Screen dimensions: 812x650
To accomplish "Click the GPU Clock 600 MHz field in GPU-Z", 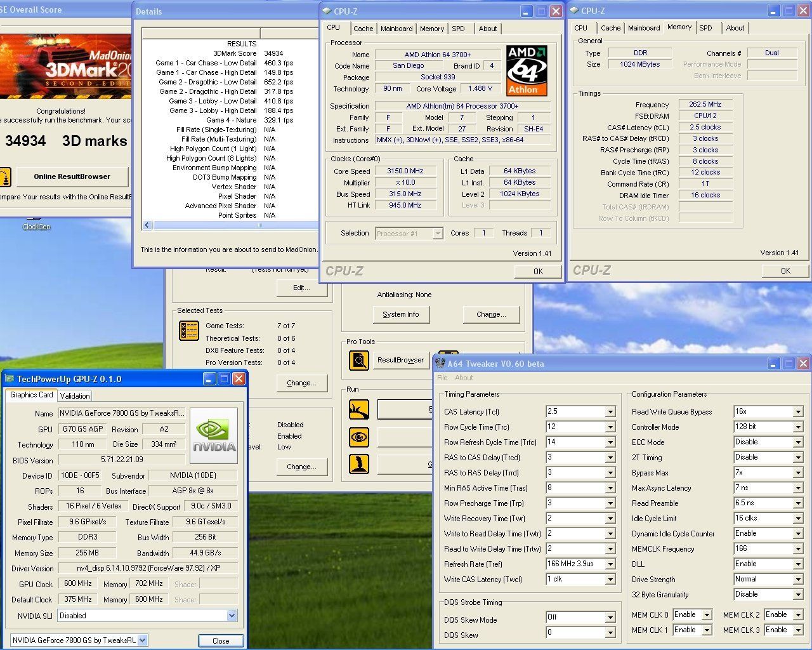I will pos(79,583).
